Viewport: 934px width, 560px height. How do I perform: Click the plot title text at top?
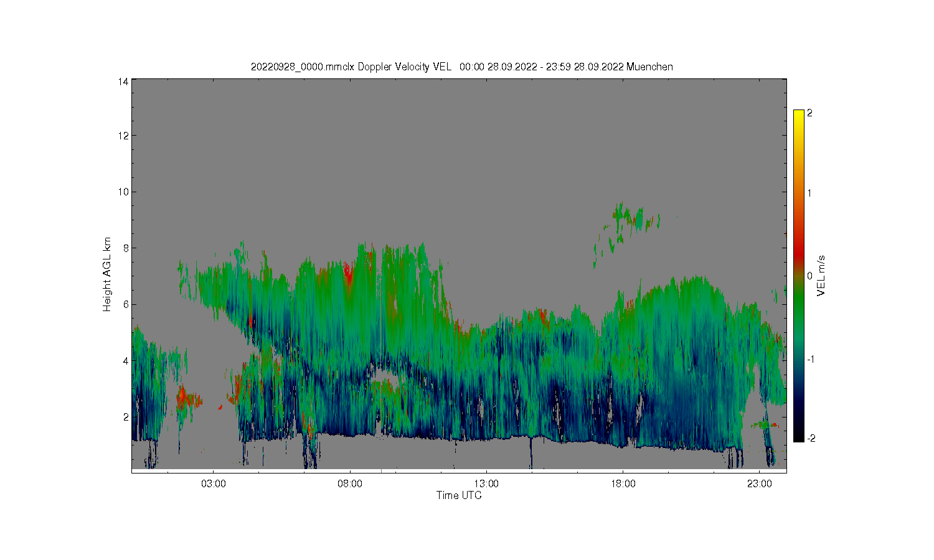461,67
